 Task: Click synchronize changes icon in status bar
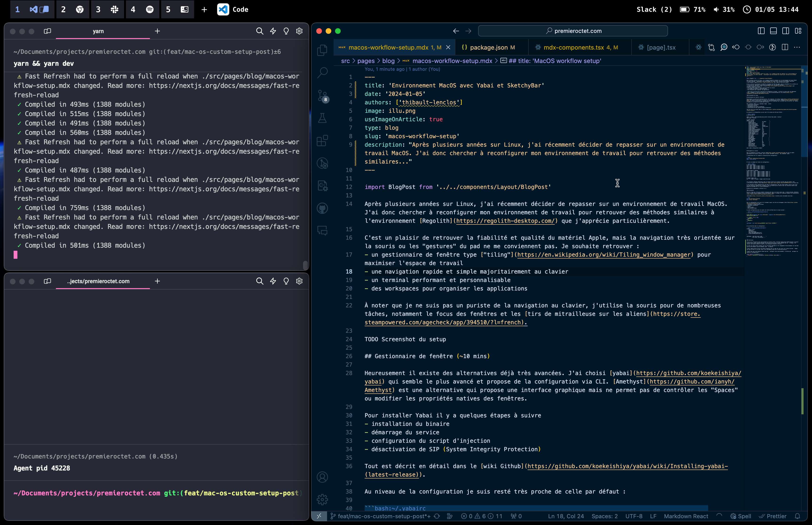pos(437,516)
